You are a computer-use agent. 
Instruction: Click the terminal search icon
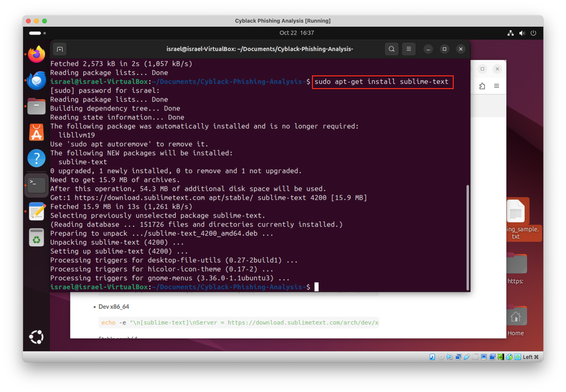tap(391, 49)
